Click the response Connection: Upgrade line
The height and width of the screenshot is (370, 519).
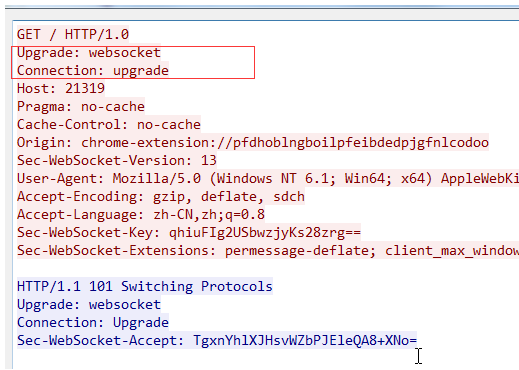click(93, 322)
